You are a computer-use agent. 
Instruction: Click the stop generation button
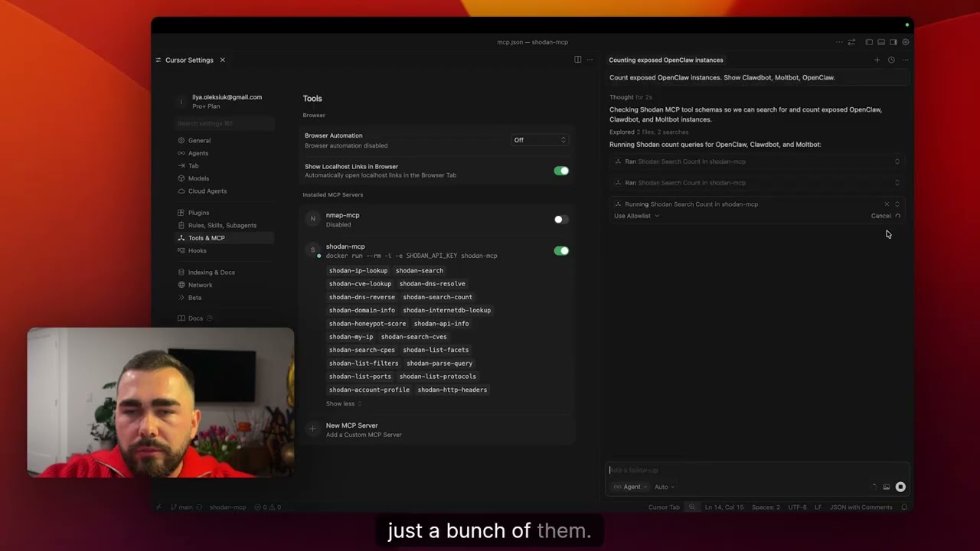900,487
